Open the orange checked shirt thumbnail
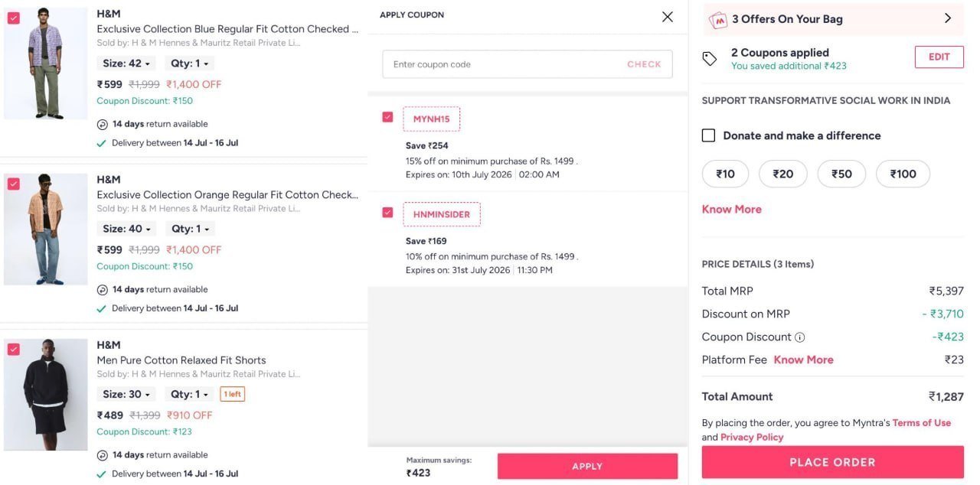 [x=46, y=229]
